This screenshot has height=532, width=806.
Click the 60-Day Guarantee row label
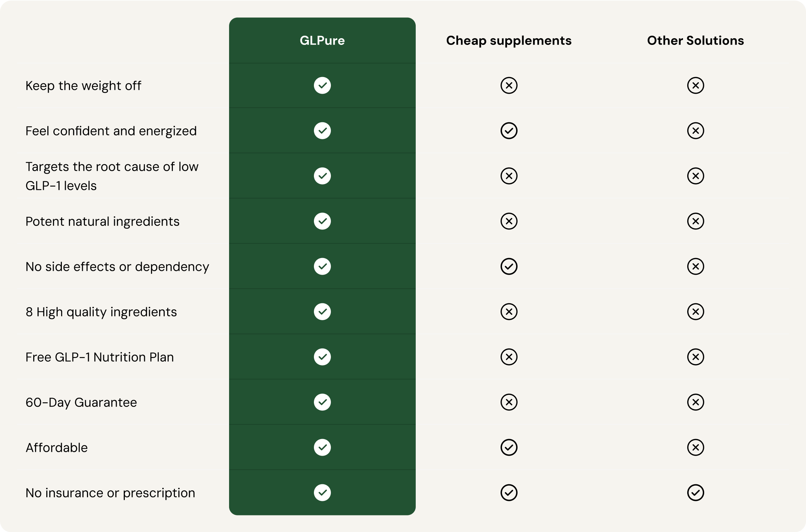(81, 403)
